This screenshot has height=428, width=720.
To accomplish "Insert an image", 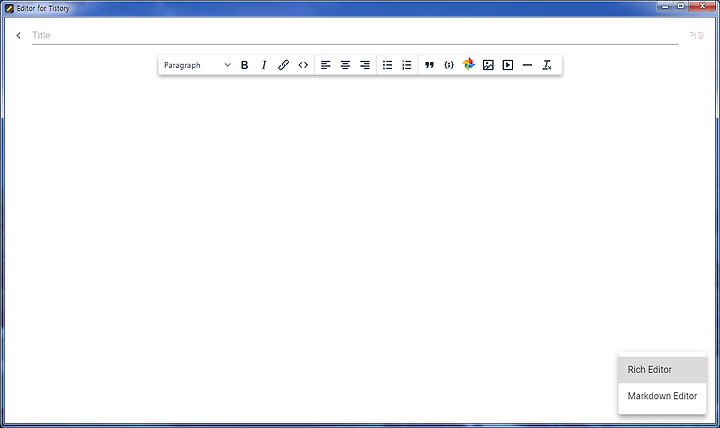I will 488,65.
